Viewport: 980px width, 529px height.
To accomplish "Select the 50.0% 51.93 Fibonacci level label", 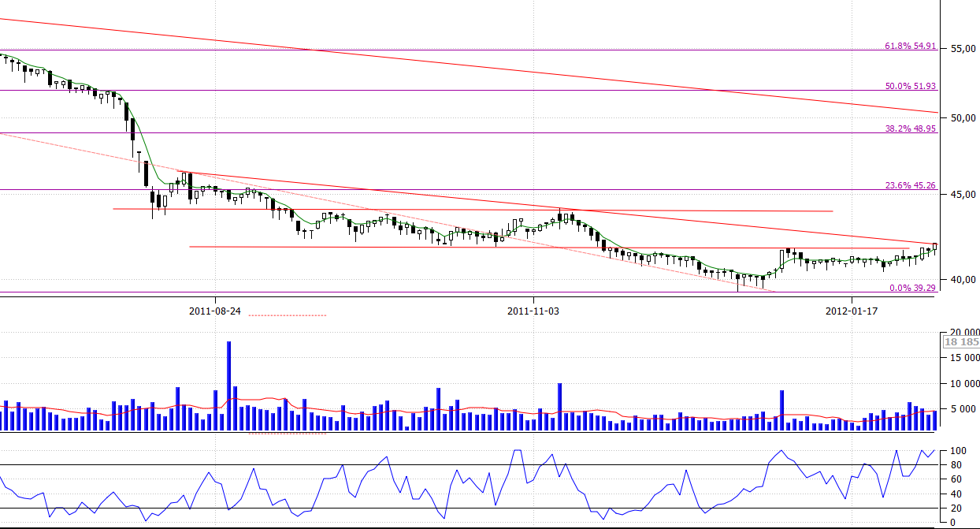I will coord(910,86).
